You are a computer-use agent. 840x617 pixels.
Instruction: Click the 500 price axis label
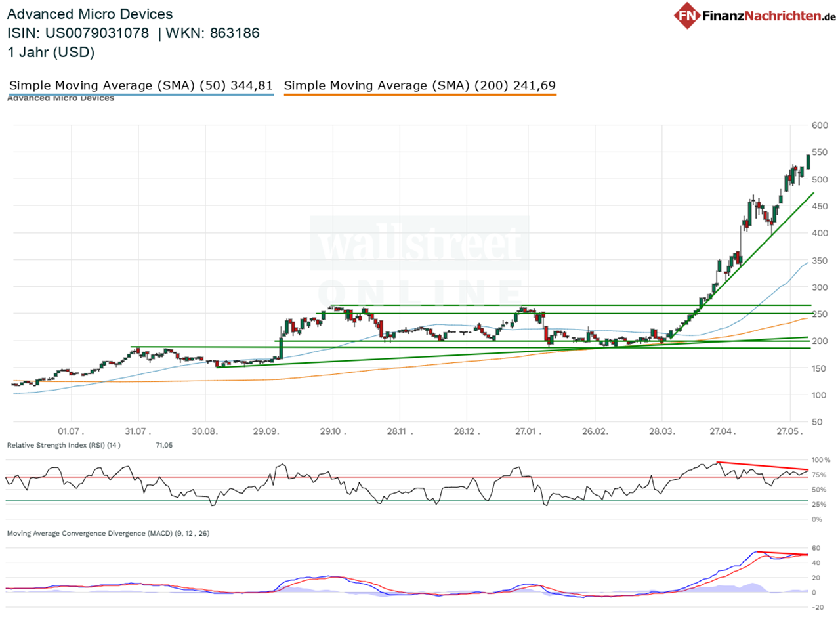[821, 179]
